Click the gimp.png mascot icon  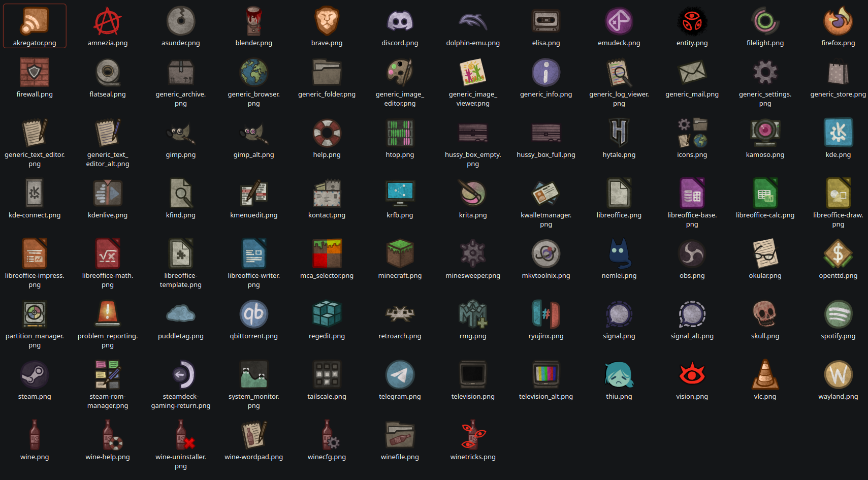click(181, 133)
